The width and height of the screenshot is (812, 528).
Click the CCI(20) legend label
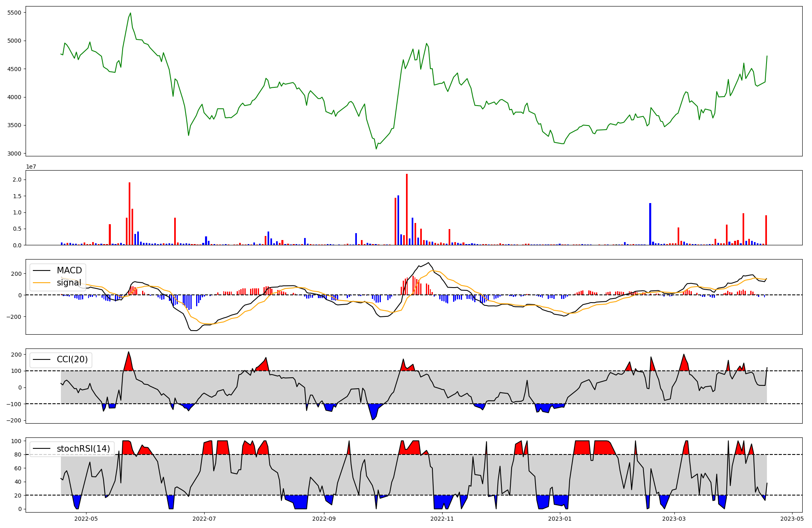tap(73, 359)
